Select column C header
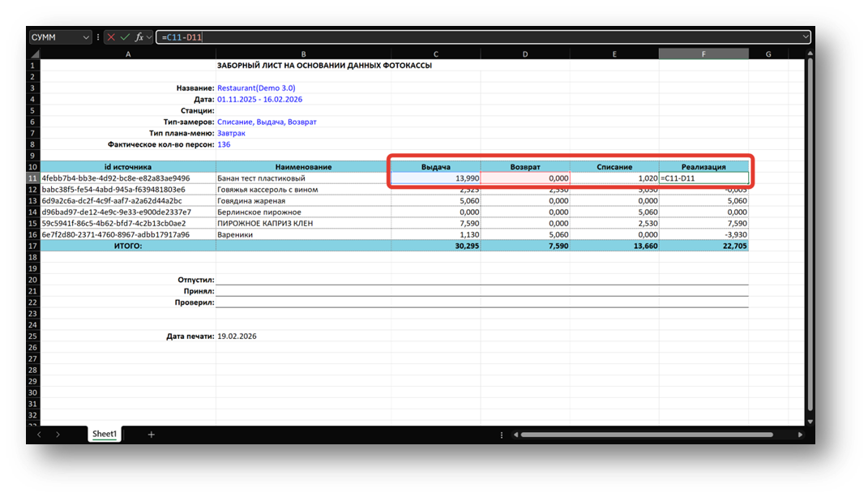This screenshot has width=868, height=497. (436, 54)
